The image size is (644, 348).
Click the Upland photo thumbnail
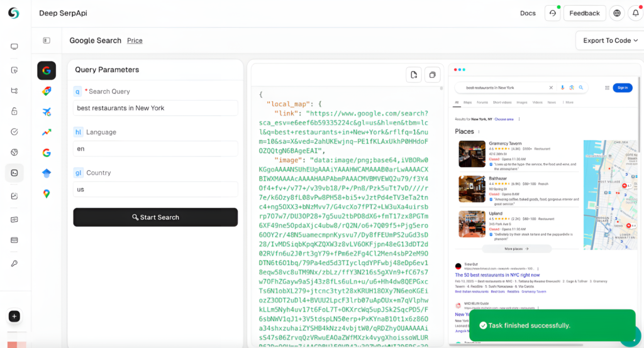(x=472, y=224)
